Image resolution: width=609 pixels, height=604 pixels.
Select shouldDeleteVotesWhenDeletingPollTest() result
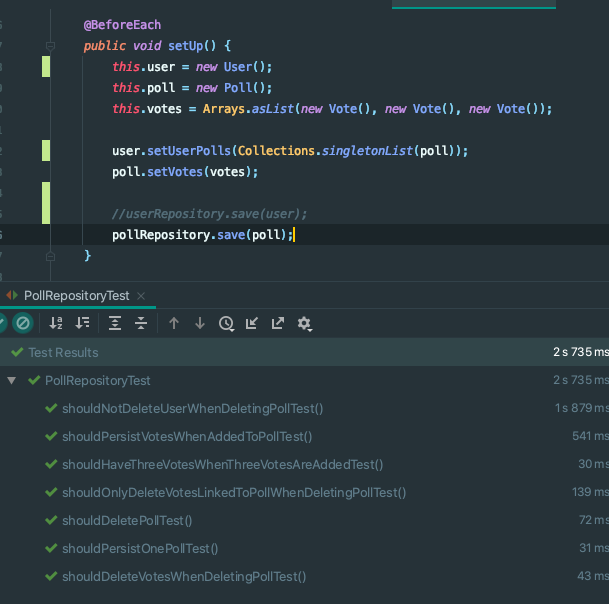point(304,576)
